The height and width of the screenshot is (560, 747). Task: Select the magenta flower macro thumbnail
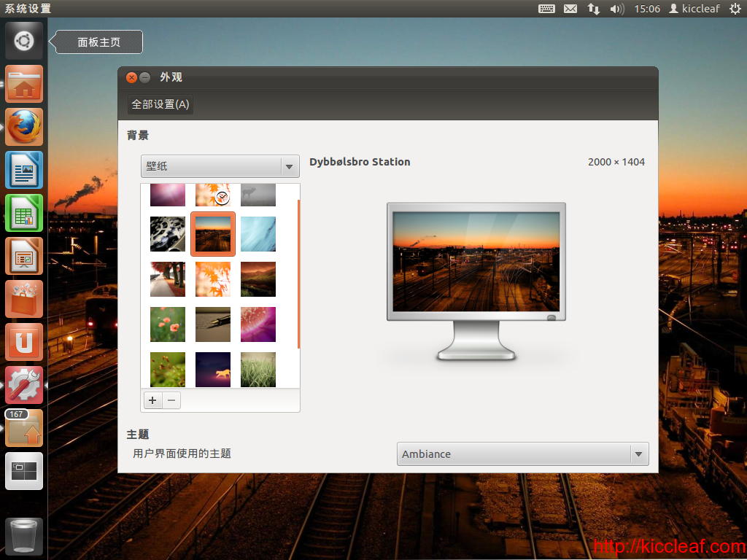pos(258,324)
